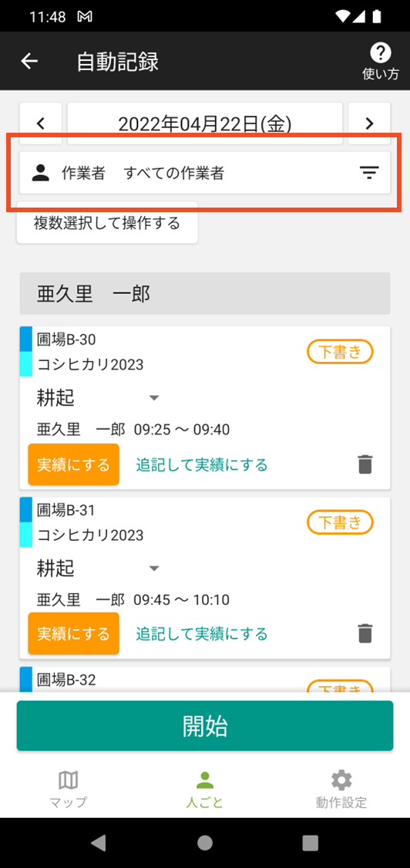The width and height of the screenshot is (410, 868).
Task: Expand the 耕起 dropdown for 圃場B-30
Action: [x=154, y=397]
